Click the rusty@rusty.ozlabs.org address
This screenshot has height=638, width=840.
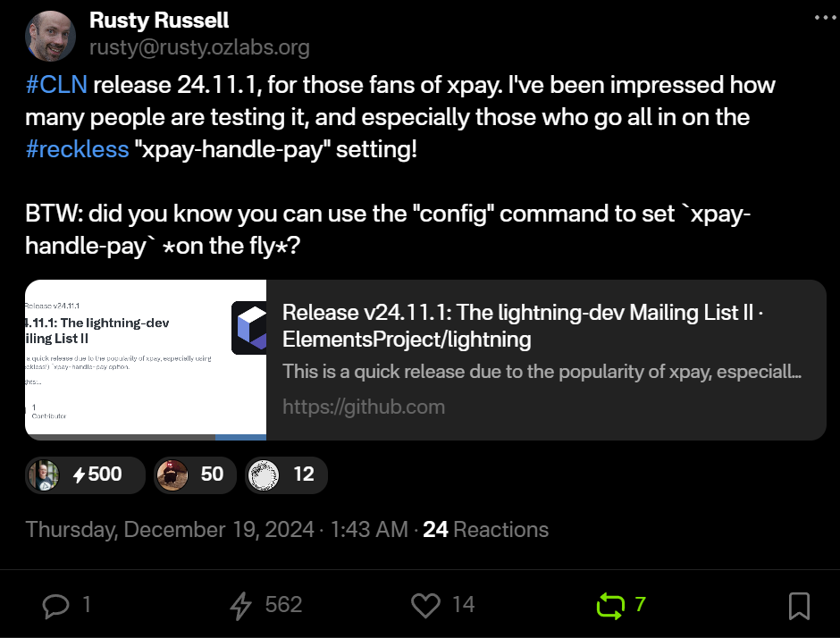pyautogui.click(x=199, y=47)
